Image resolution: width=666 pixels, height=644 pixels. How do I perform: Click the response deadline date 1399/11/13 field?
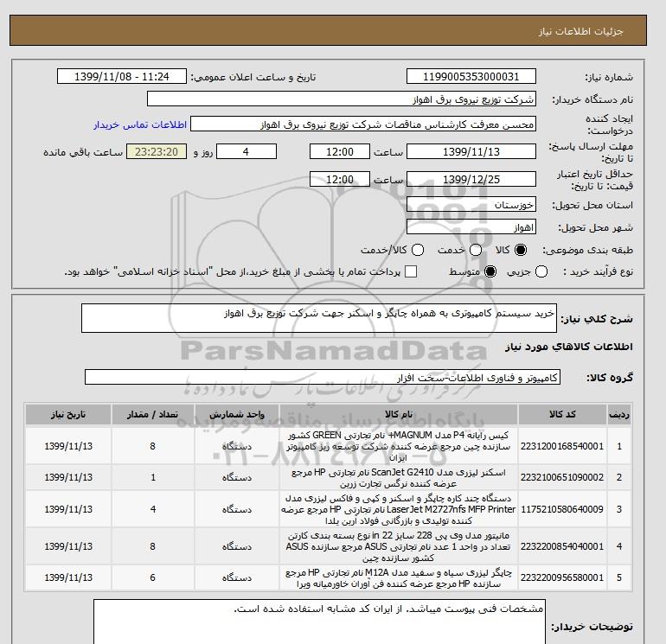pyautogui.click(x=471, y=151)
